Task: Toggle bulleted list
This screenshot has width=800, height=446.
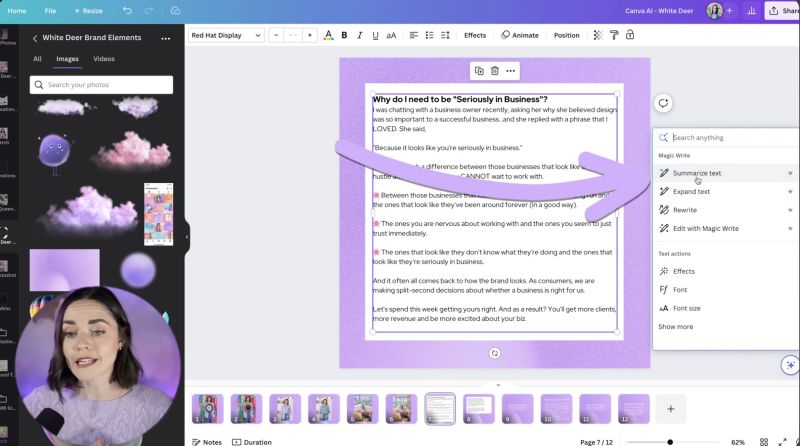Action: pyautogui.click(x=430, y=35)
